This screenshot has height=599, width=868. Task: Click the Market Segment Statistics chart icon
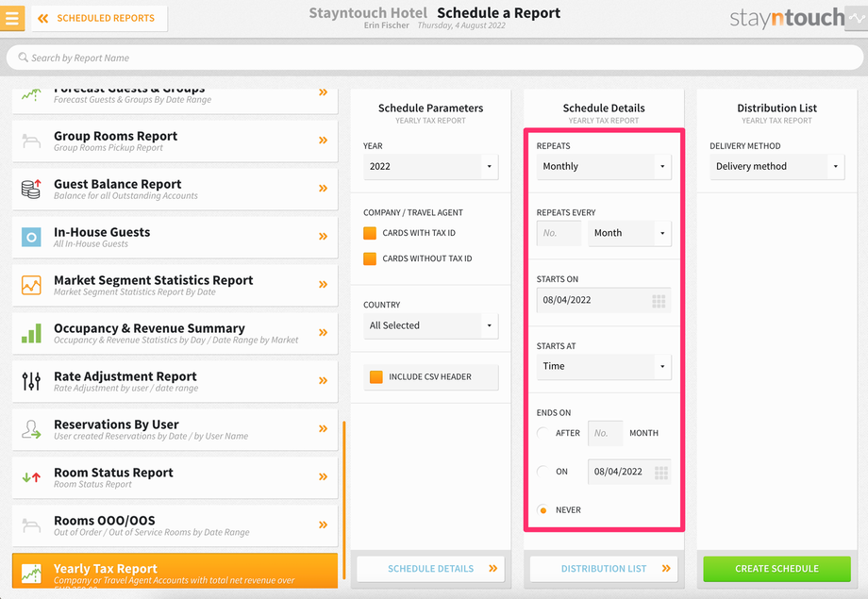[x=31, y=285]
